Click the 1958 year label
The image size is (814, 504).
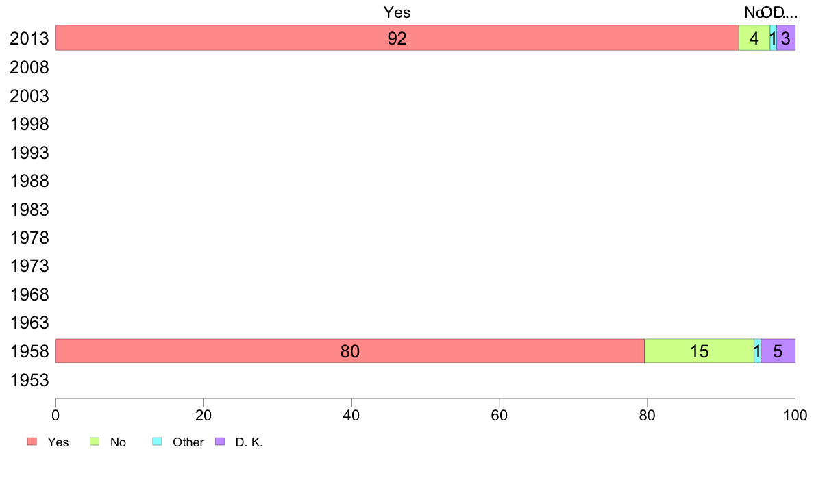pyautogui.click(x=29, y=352)
